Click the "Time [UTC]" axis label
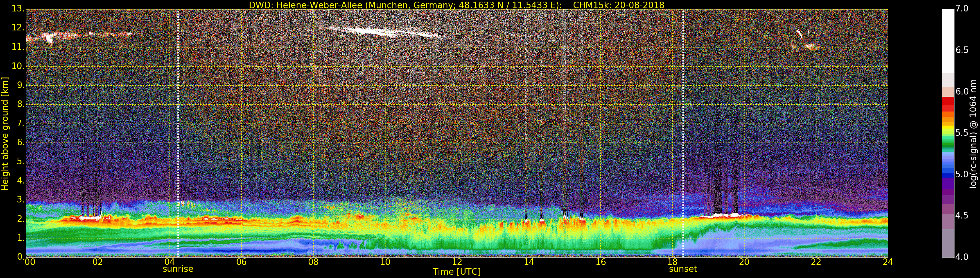Viewport: 980px width, 278px height. click(457, 272)
